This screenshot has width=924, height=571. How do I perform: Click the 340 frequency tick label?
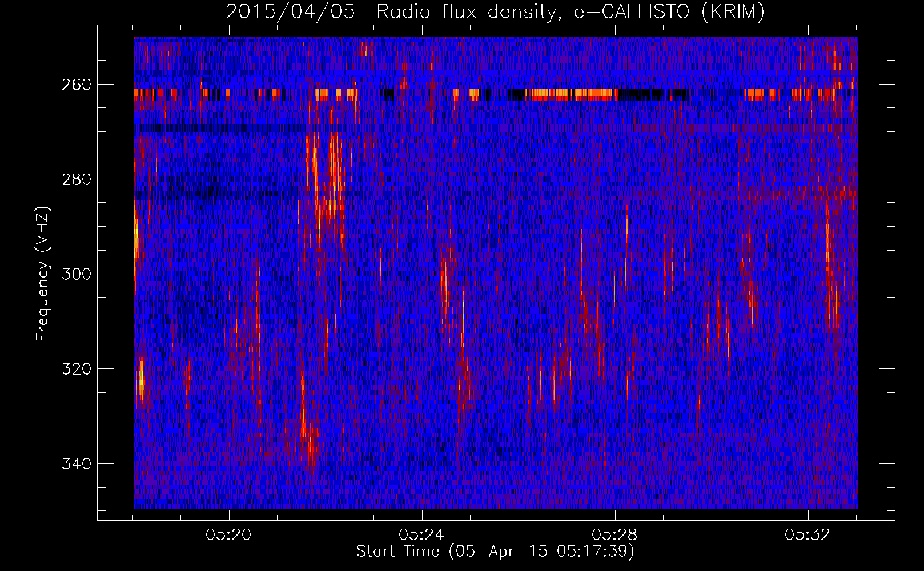coord(76,464)
